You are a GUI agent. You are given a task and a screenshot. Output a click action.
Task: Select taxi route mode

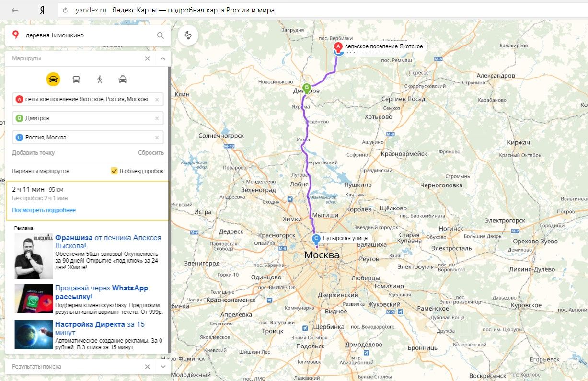[x=123, y=79]
